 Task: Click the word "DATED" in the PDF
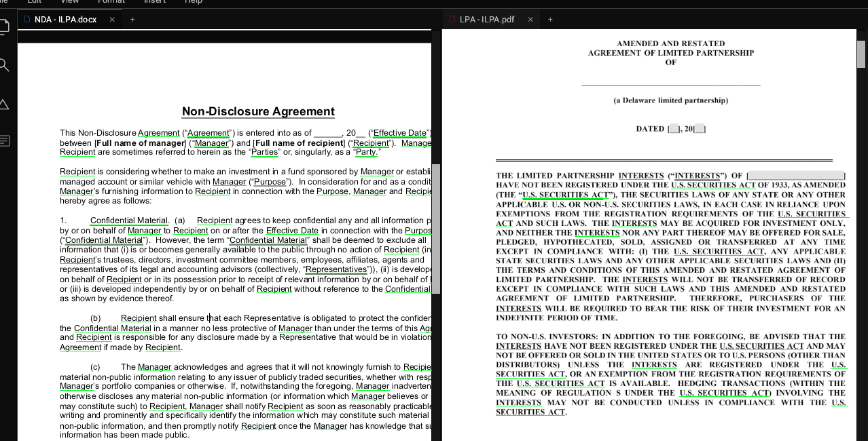[651, 129]
